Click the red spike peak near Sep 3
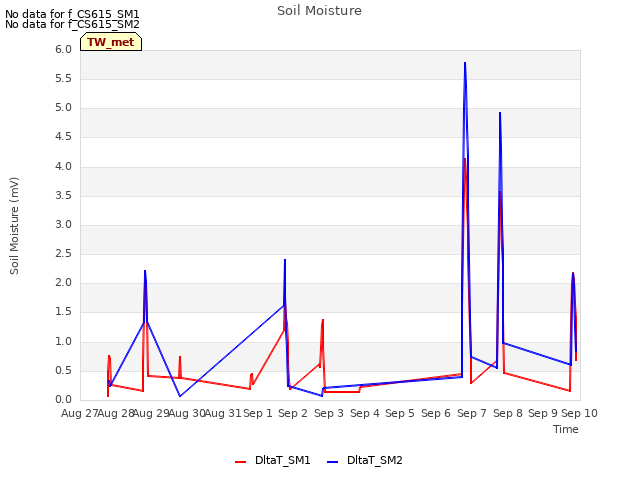Viewport: 640px width, 480px height. point(323,320)
